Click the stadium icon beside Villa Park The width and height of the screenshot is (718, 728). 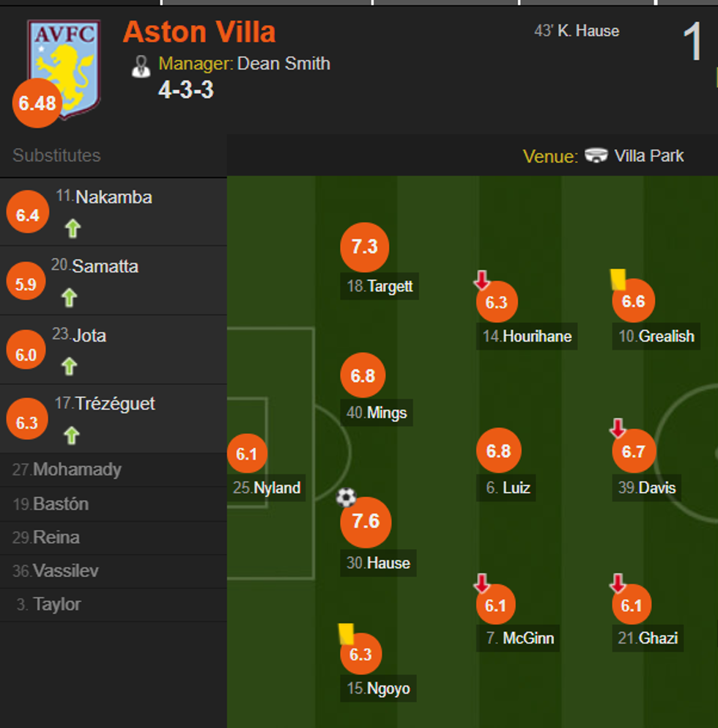[596, 156]
